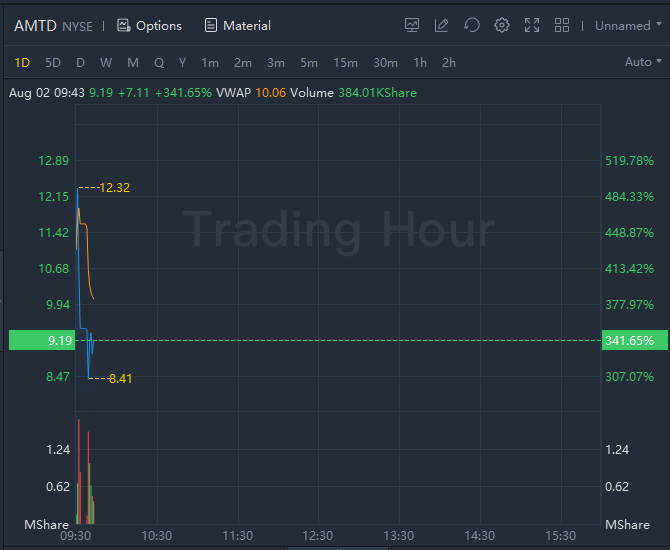Select the drawing pencil edit icon

pos(441,25)
